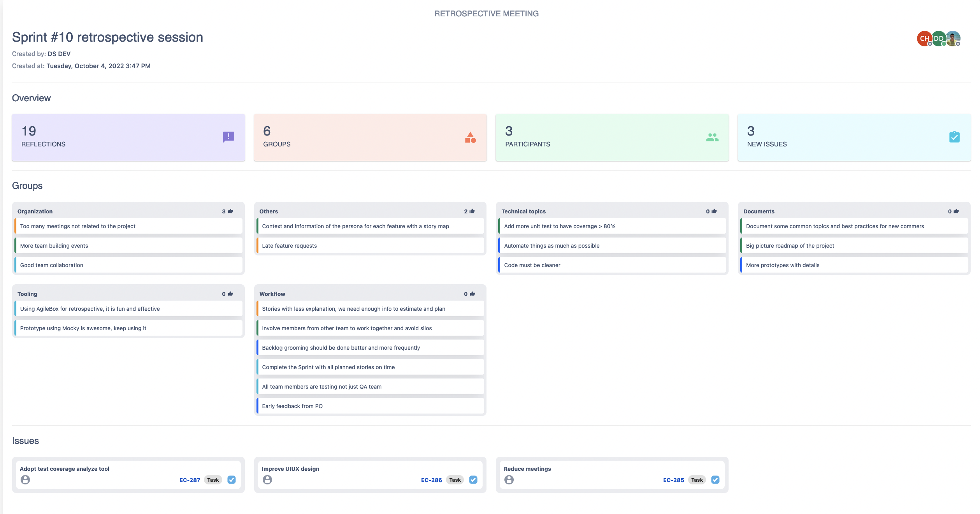Click 'Code must be cleaner' reflection
Viewport: 980px width, 514px height.
click(612, 265)
